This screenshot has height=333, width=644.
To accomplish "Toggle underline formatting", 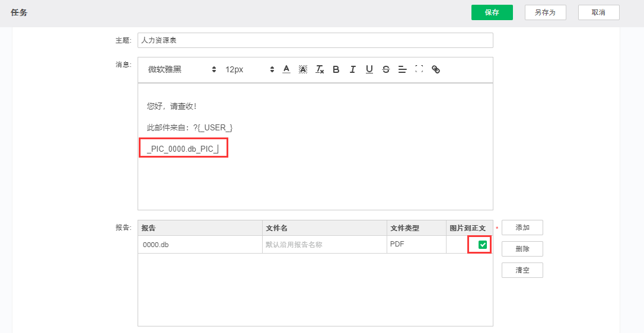I will pyautogui.click(x=369, y=69).
